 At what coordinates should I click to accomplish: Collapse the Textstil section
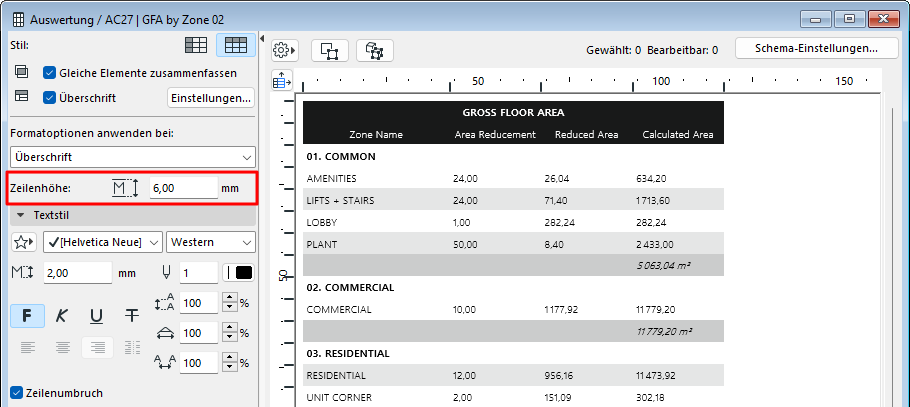pyautogui.click(x=19, y=214)
